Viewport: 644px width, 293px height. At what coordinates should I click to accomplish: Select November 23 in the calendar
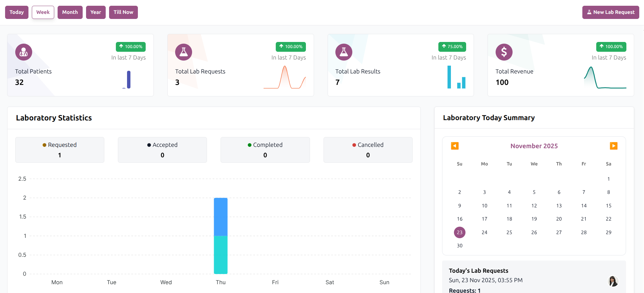pyautogui.click(x=459, y=232)
